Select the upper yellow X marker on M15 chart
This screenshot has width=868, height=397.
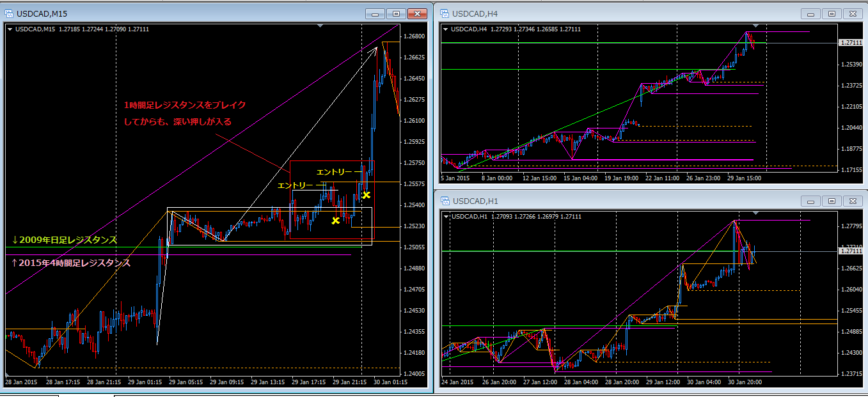click(x=366, y=195)
